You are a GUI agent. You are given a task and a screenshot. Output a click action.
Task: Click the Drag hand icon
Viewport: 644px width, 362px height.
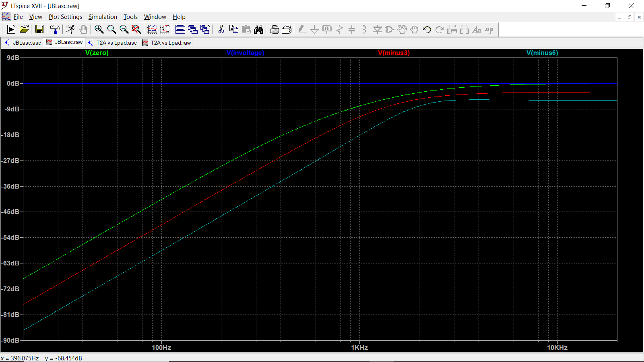[415, 29]
